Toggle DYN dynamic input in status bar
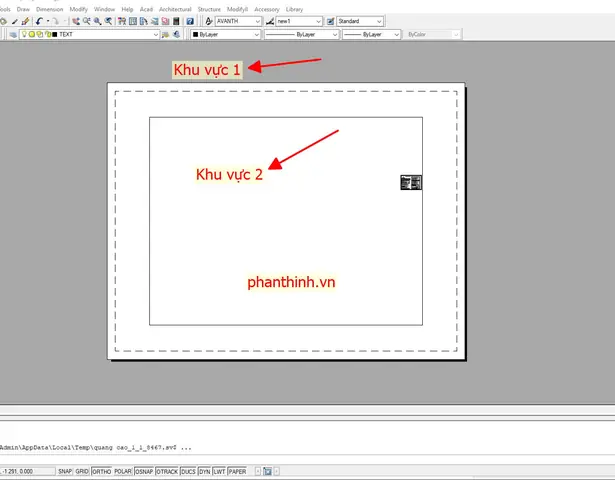Viewport: 615px width, 480px height. click(205, 471)
